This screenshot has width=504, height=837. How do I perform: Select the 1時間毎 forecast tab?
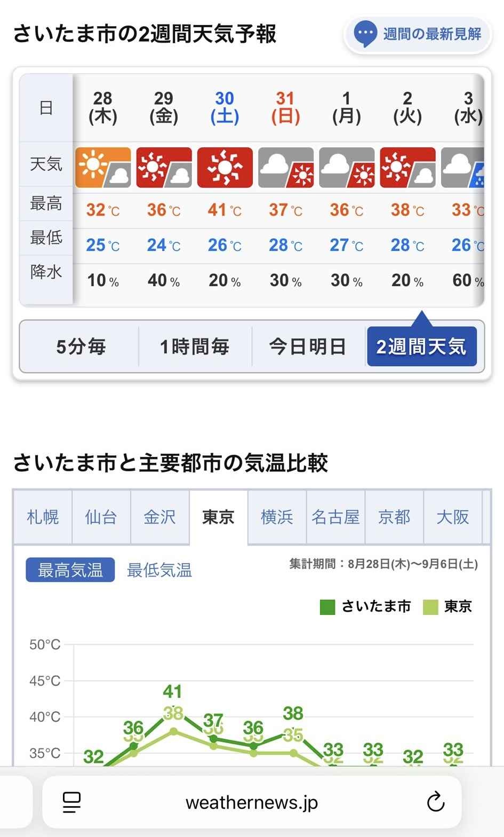point(195,347)
